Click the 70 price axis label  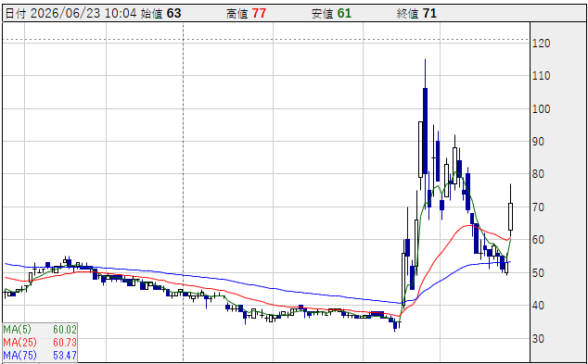click(539, 207)
